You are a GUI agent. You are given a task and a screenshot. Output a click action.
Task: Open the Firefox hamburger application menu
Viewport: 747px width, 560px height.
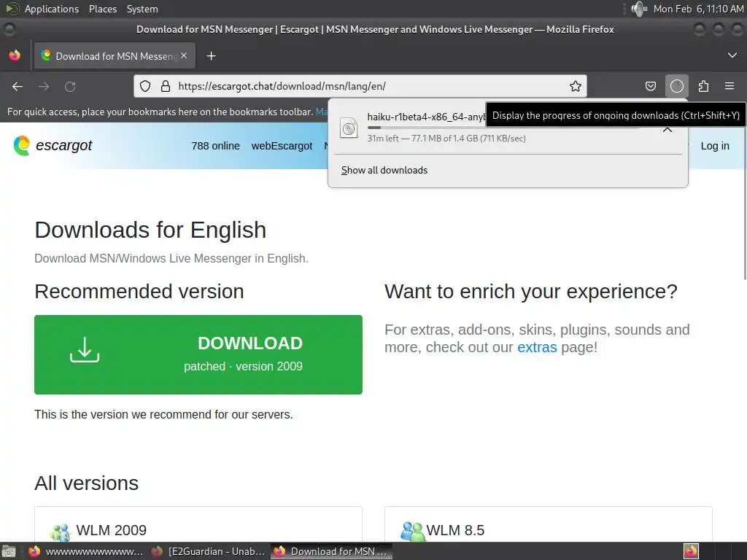(729, 86)
